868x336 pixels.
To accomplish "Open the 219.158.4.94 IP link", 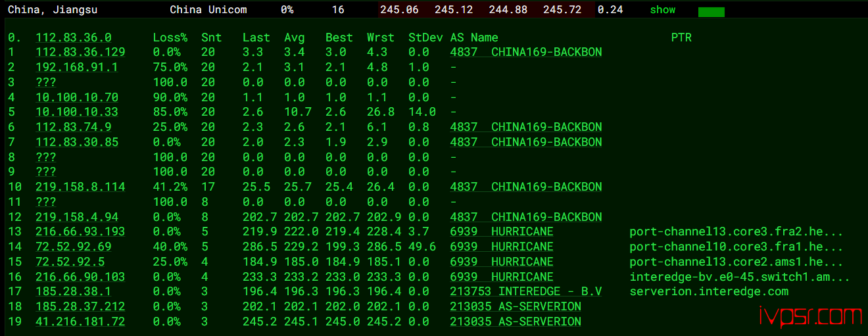I will (77, 217).
